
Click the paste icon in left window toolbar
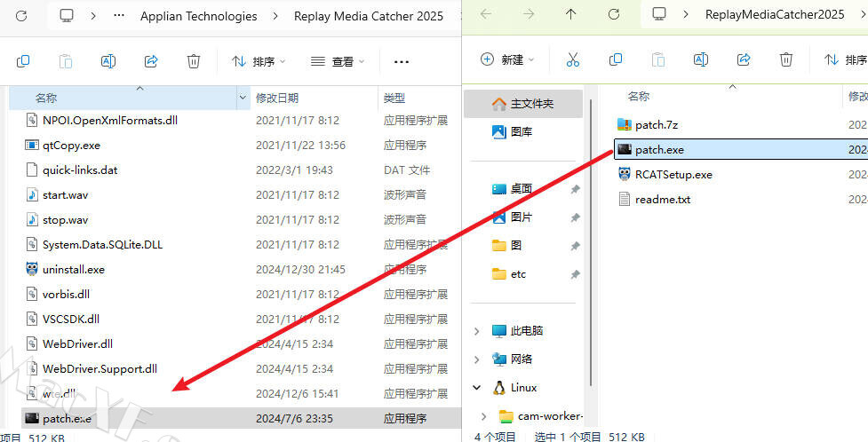(66, 61)
